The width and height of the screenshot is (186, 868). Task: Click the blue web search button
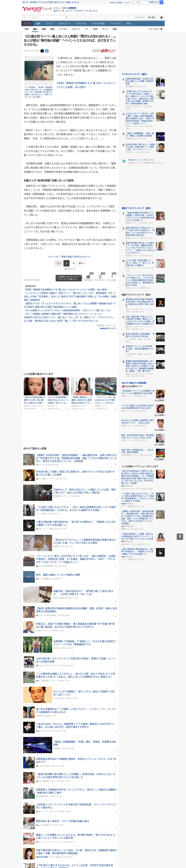[161, 2]
